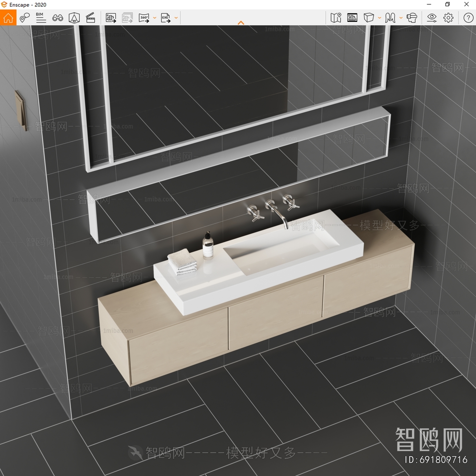476x476 pixels.
Task: Open the asset library icon
Action: [74, 18]
